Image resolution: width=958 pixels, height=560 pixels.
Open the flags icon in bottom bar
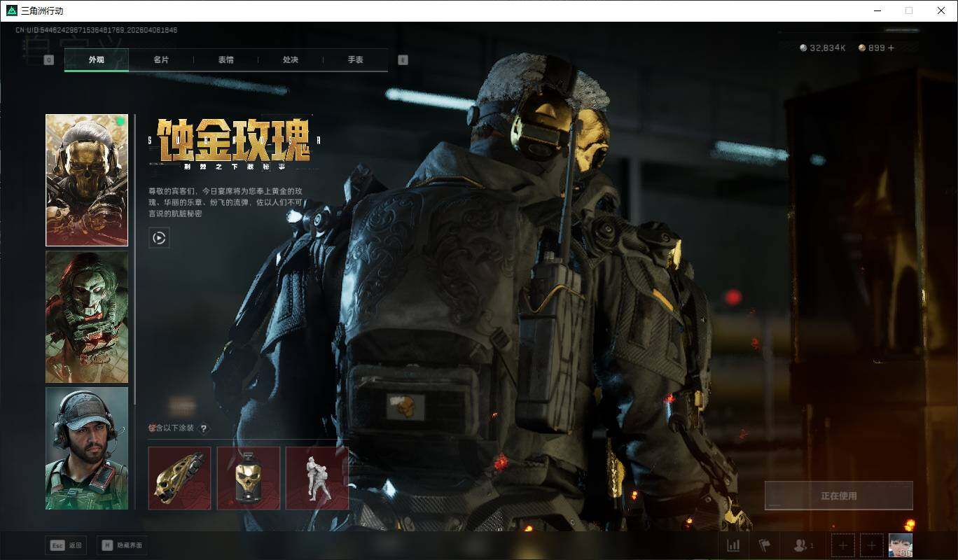764,545
